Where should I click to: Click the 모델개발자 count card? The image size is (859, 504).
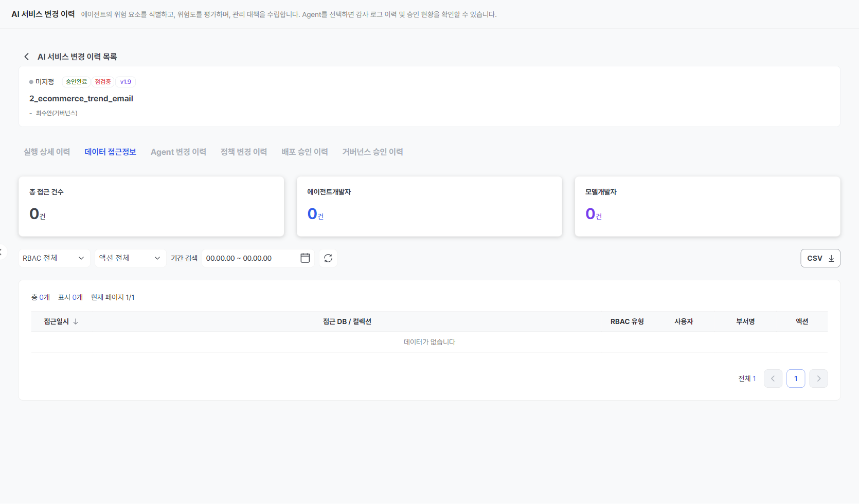[707, 206]
